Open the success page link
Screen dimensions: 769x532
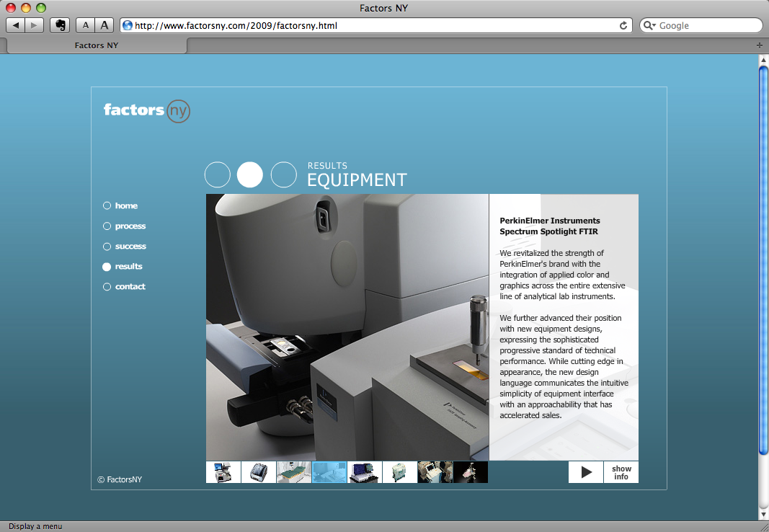(x=130, y=246)
